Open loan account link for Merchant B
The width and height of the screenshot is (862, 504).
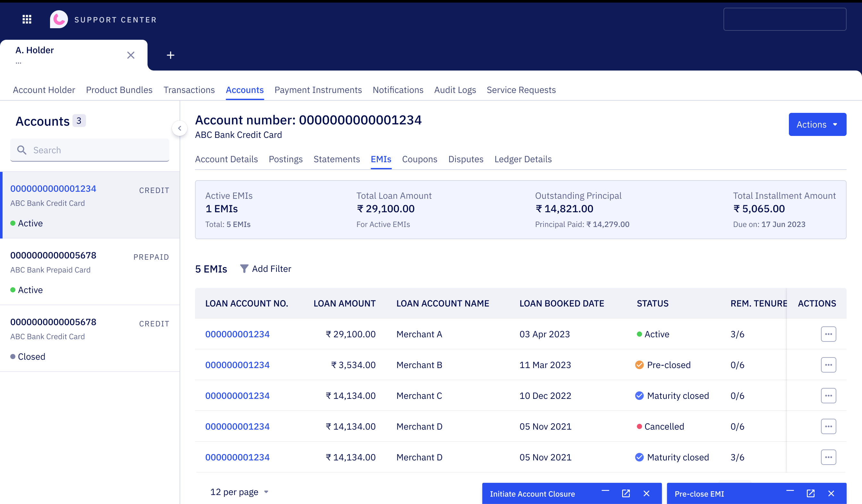pyautogui.click(x=237, y=365)
